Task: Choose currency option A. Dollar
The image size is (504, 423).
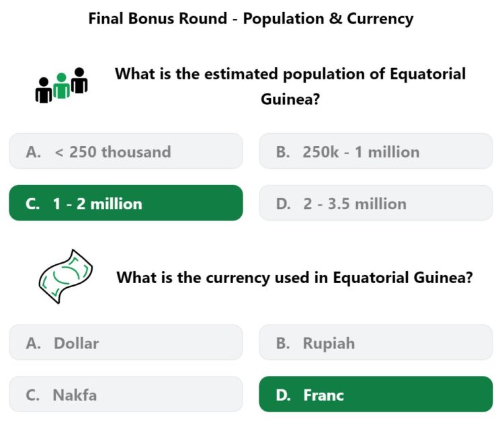Action: (x=126, y=342)
